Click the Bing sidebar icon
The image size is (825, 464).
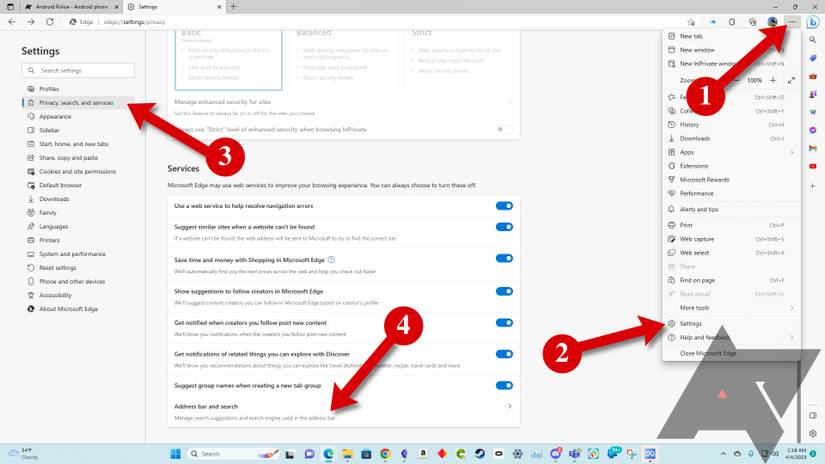tap(813, 21)
